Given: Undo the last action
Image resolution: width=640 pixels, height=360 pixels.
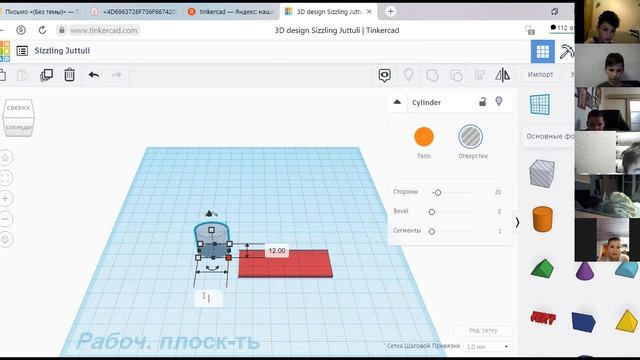Looking at the screenshot, I should (94, 75).
